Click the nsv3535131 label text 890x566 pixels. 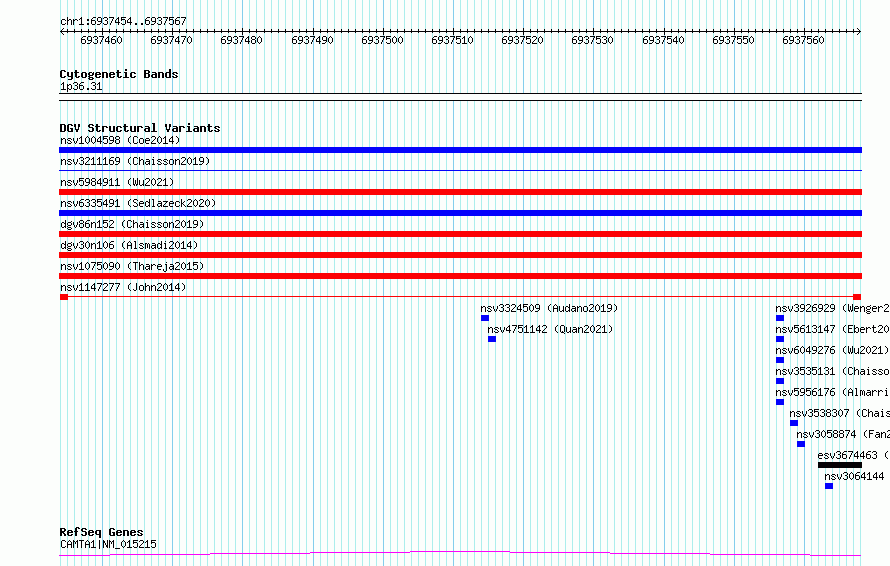(832, 371)
